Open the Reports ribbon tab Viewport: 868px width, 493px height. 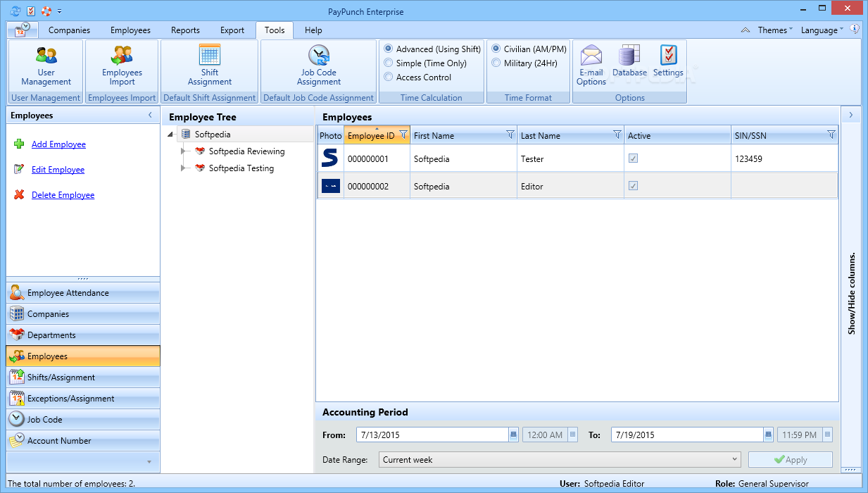coord(185,30)
